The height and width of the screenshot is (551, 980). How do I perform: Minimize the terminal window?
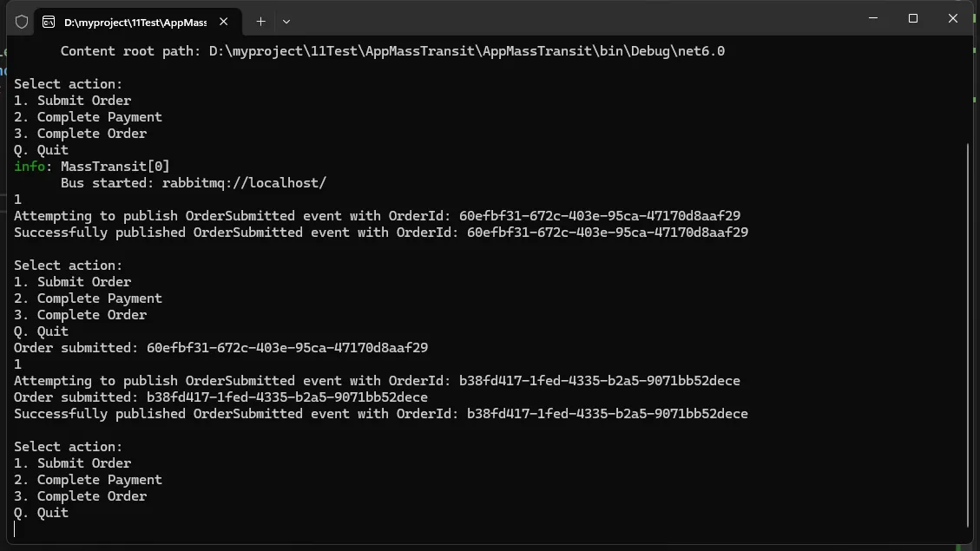[x=873, y=18]
